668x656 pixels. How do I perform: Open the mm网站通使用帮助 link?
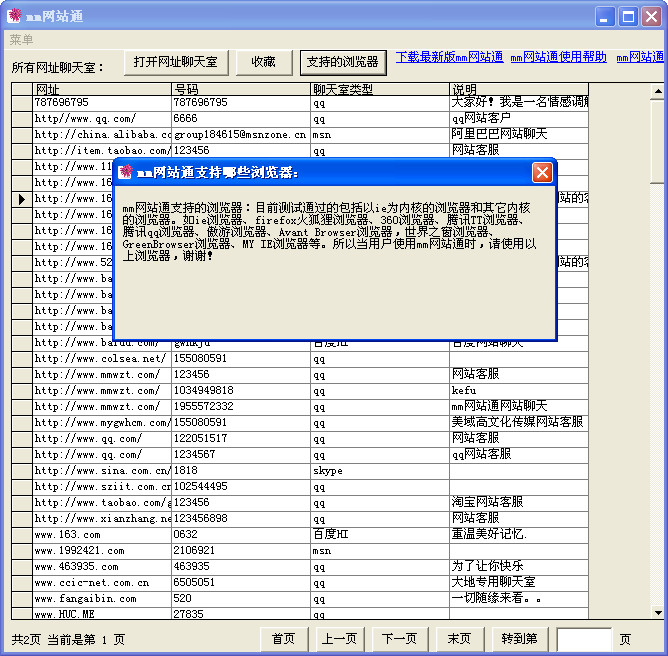coord(559,57)
